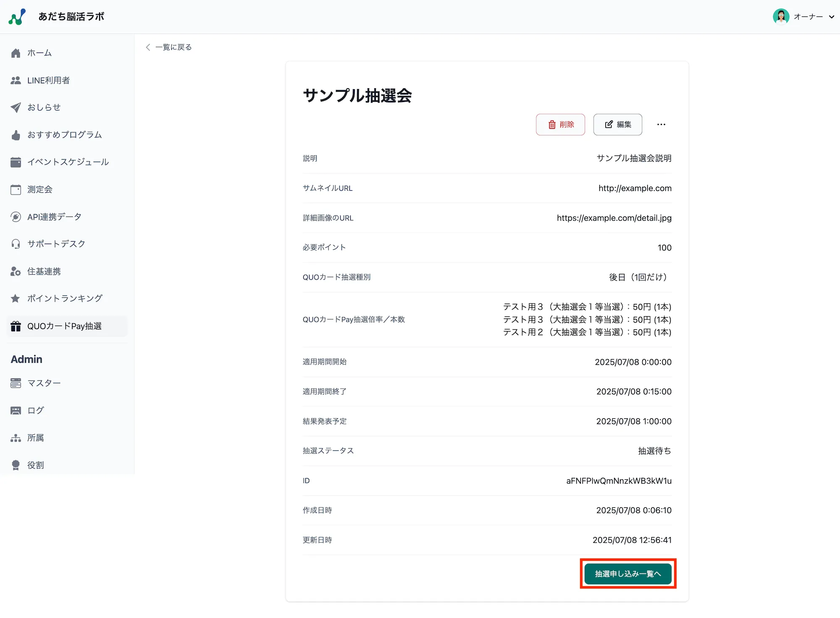Select the ホーム icon in the sidebar
The height and width of the screenshot is (618, 840).
[x=16, y=53]
